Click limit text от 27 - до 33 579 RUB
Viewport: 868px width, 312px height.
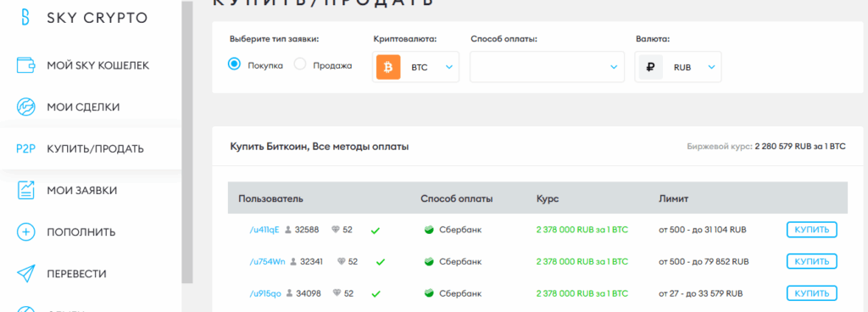coord(701,293)
